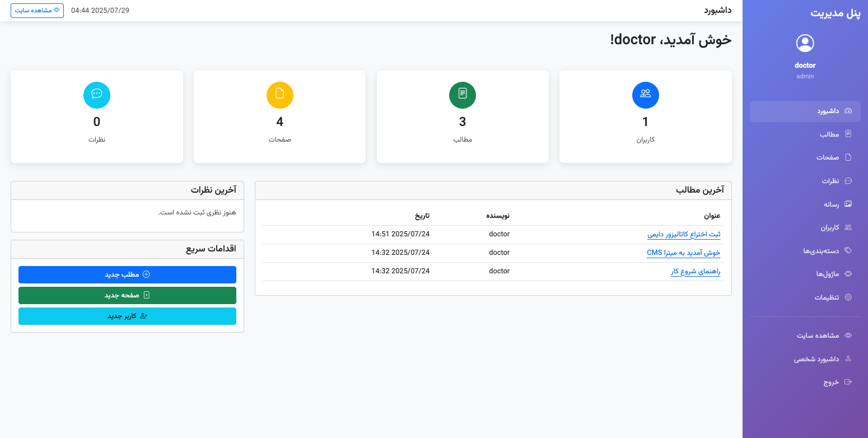This screenshot has height=438, width=868.
Task: Open the داشبورد sidebar menu item
Action: [x=805, y=111]
